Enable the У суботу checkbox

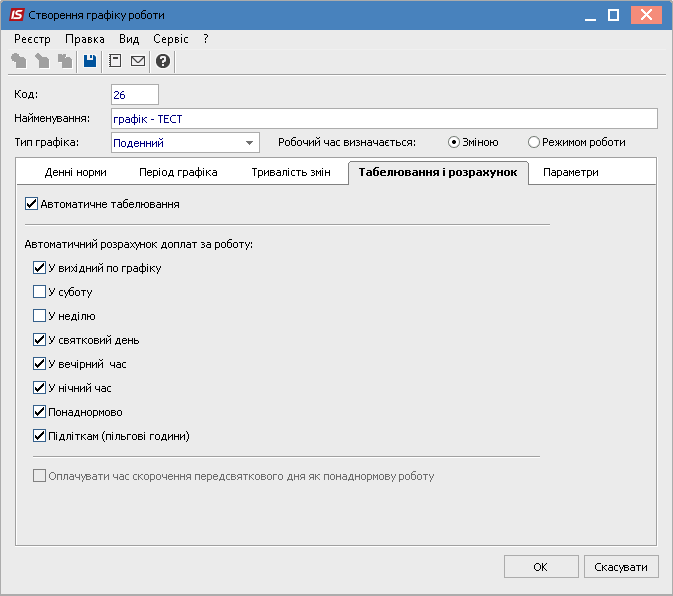point(40,292)
